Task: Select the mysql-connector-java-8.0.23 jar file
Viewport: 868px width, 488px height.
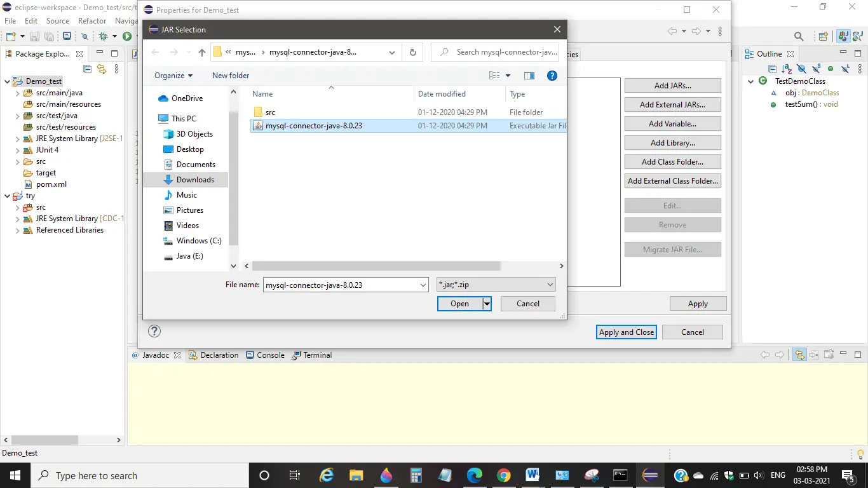Action: pyautogui.click(x=408, y=126)
